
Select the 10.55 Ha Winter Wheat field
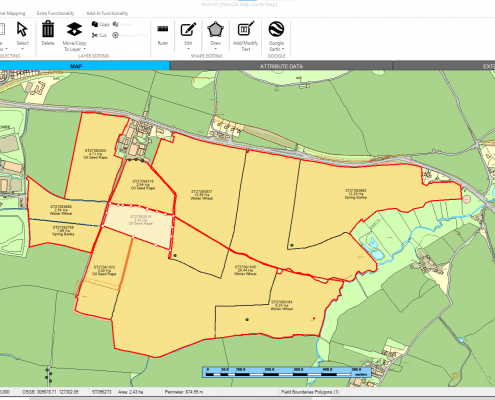click(202, 195)
